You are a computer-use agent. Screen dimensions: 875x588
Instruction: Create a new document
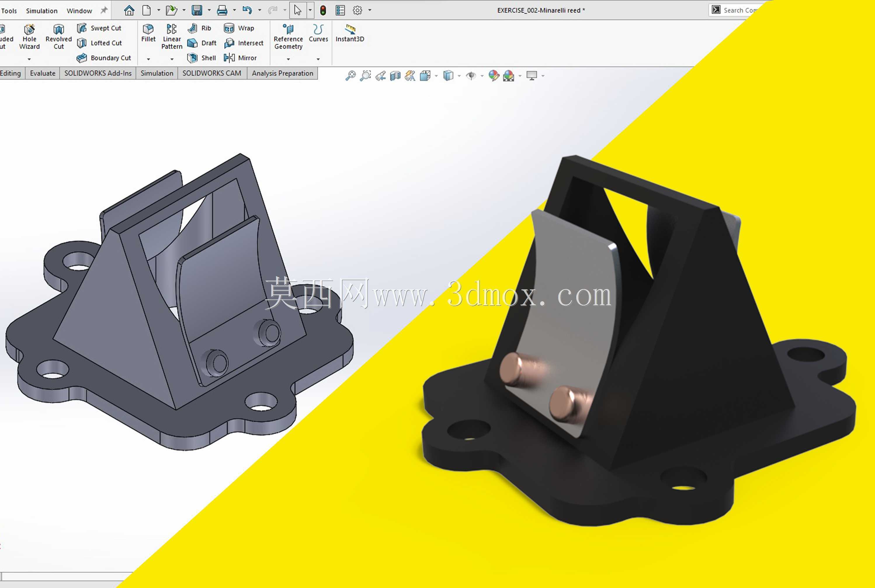tap(147, 11)
